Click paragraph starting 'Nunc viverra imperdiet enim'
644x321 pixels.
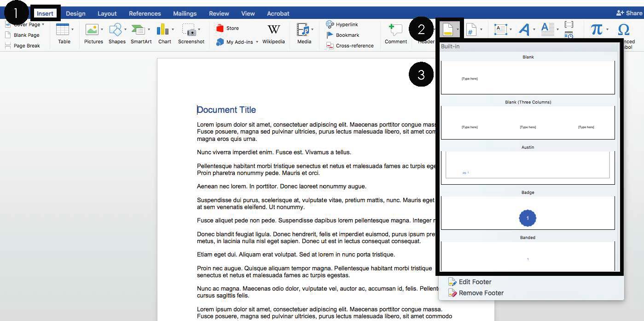coord(274,152)
